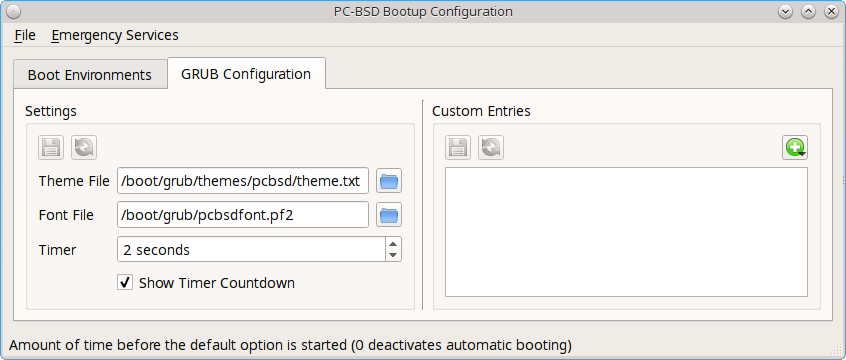Click inside the Font File path field
Image resolution: width=846 pixels, height=360 pixels.
coord(243,215)
